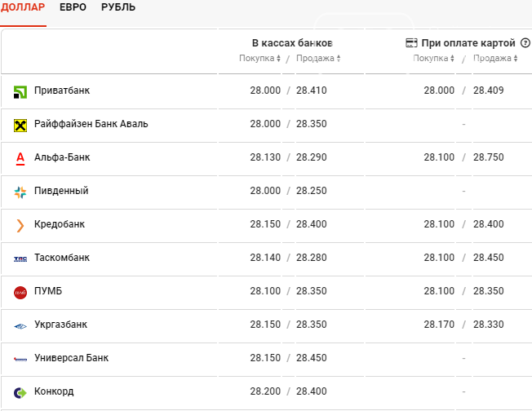Screen dimensions: 532x411
Task: Click the Concord bank logo icon
Action: (20, 392)
